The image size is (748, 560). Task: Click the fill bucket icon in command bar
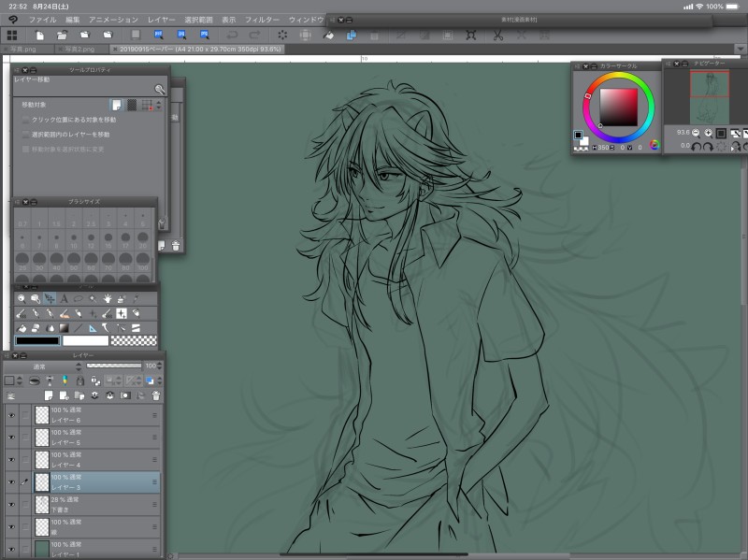pos(328,36)
